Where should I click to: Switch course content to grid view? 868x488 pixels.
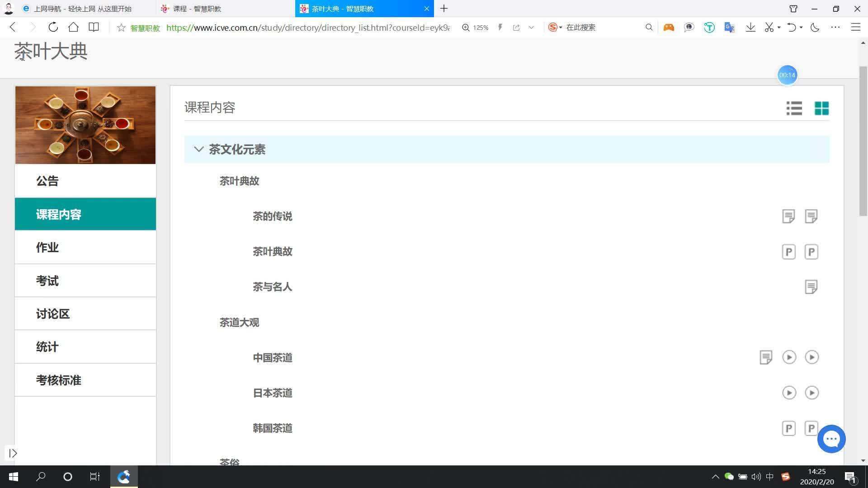pos(821,108)
